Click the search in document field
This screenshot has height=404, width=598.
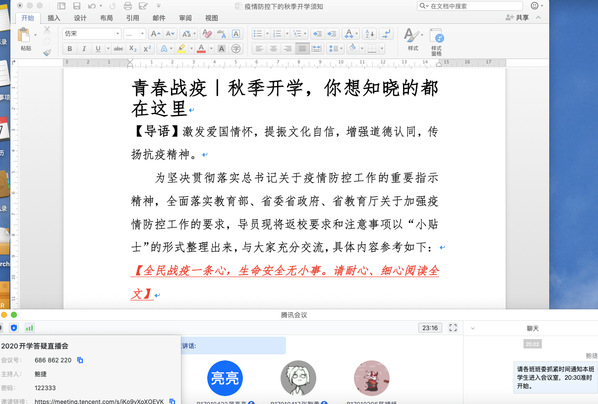[x=469, y=6]
